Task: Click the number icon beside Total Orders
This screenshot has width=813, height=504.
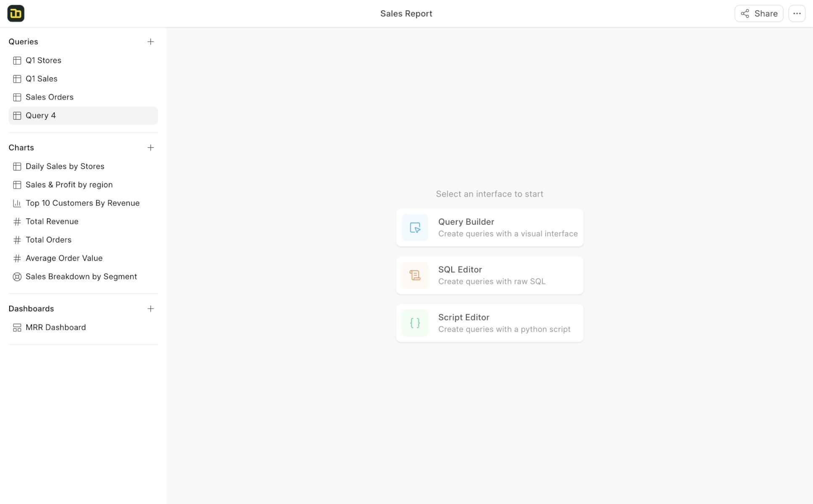Action: 17,239
